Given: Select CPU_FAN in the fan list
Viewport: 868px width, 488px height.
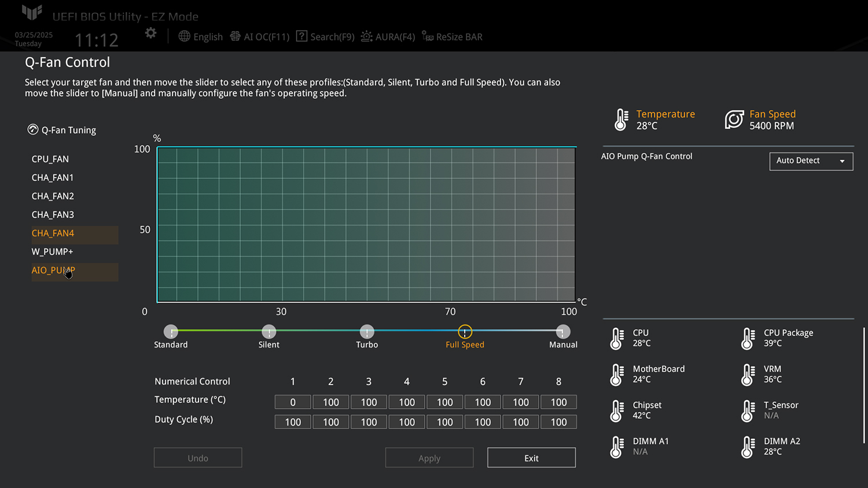Looking at the screenshot, I should point(50,159).
